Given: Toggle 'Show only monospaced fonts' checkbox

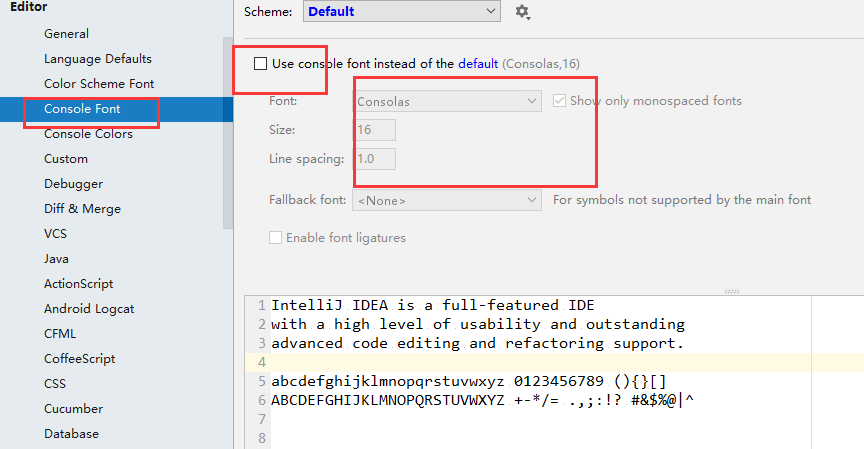Looking at the screenshot, I should coord(559,101).
